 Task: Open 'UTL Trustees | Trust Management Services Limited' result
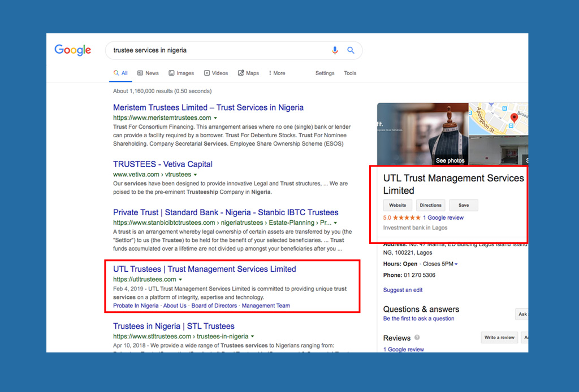pos(205,269)
